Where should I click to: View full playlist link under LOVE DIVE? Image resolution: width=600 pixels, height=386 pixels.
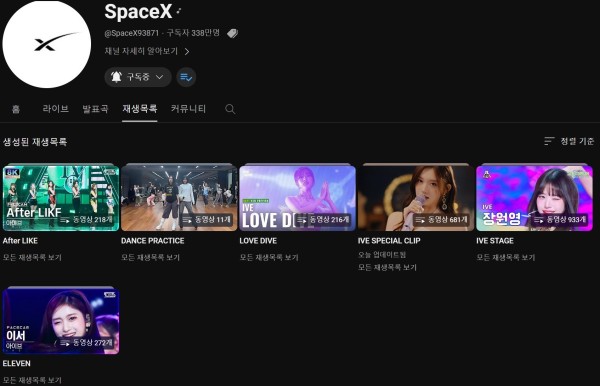pos(269,257)
